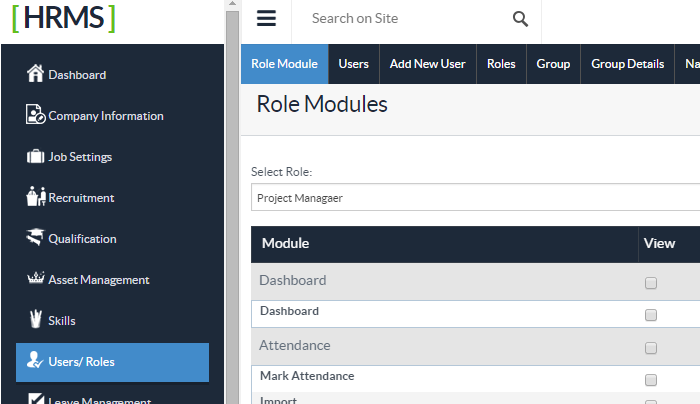
Task: Click the Qualification graduation cap icon
Action: (x=35, y=237)
